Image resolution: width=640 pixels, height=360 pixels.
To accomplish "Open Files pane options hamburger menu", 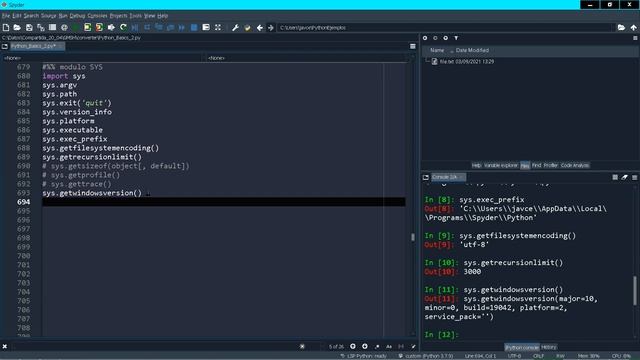I will click(635, 38).
